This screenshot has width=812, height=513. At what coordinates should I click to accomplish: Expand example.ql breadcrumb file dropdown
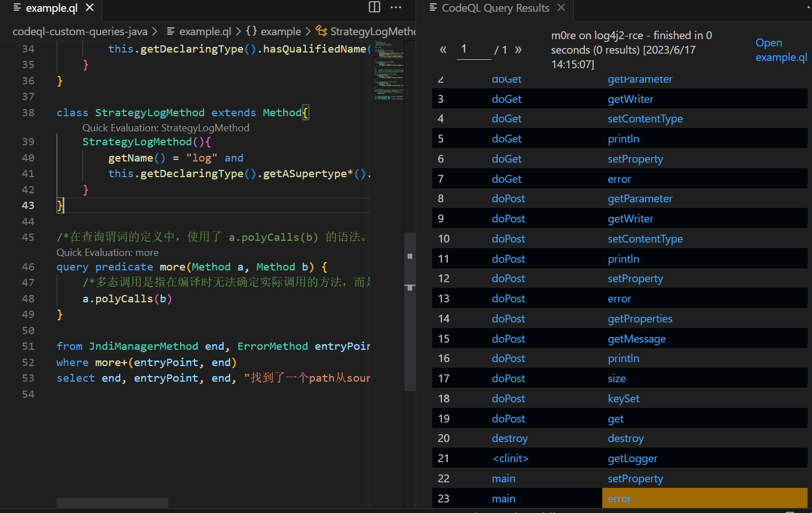pyautogui.click(x=205, y=32)
